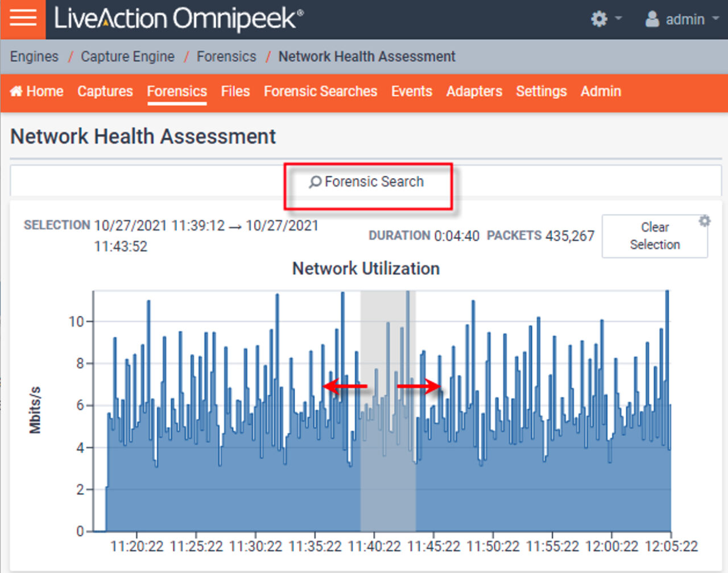Go to Engines breadcrumb link
728x573 pixels.
click(34, 56)
